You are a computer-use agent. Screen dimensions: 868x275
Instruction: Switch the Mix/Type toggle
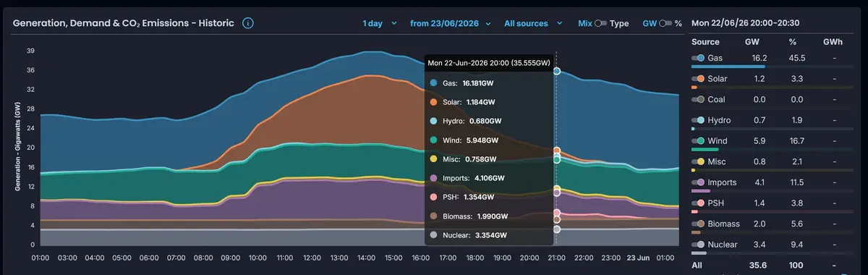pos(601,23)
